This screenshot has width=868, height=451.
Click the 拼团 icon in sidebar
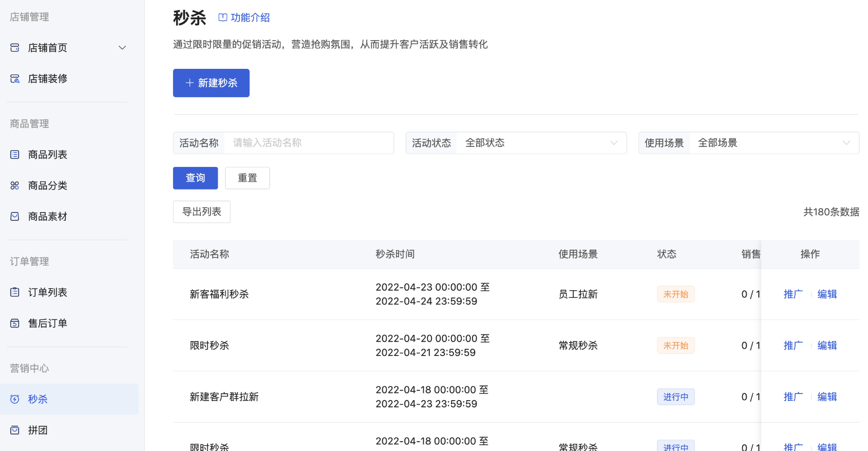(x=15, y=430)
